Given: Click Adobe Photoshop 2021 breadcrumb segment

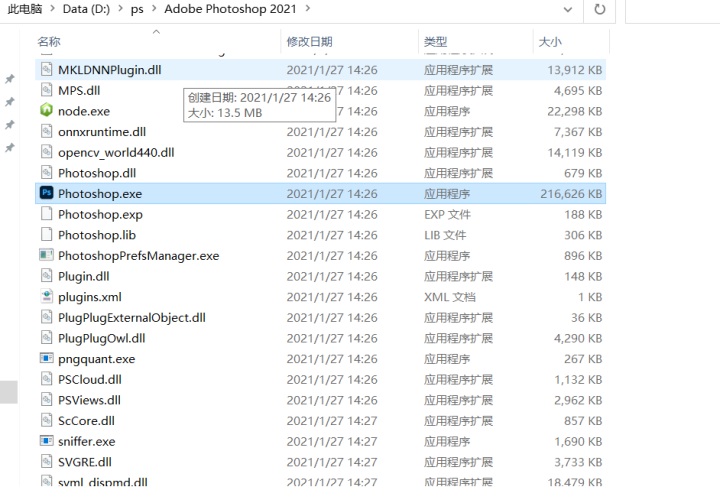Looking at the screenshot, I should [x=230, y=9].
